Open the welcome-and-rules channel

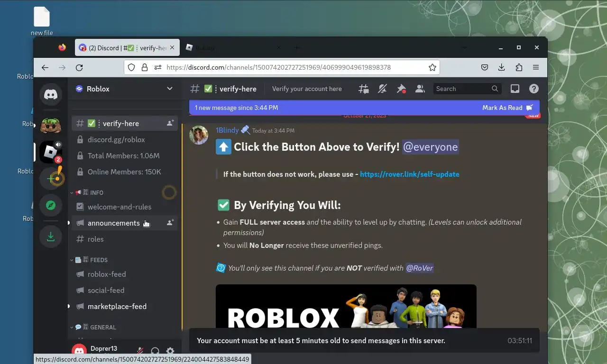click(125, 207)
